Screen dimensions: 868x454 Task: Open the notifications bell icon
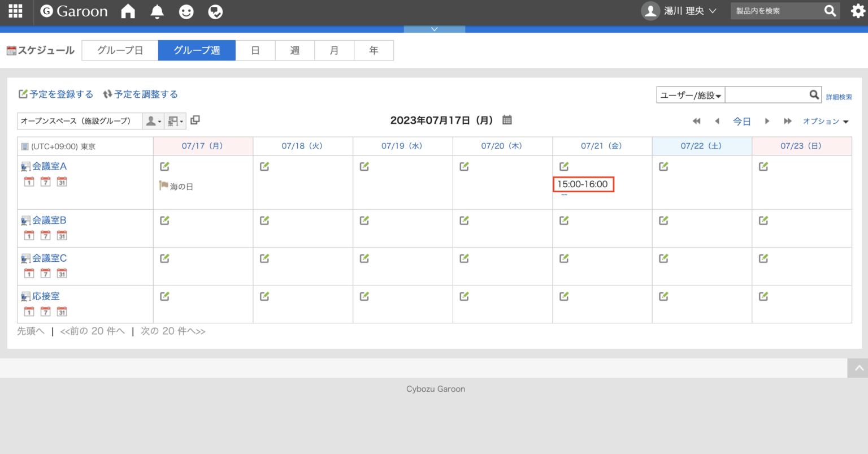(x=157, y=11)
